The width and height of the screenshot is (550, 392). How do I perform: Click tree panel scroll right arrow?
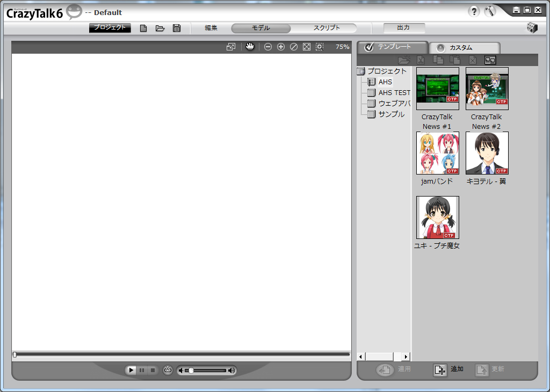click(x=406, y=357)
